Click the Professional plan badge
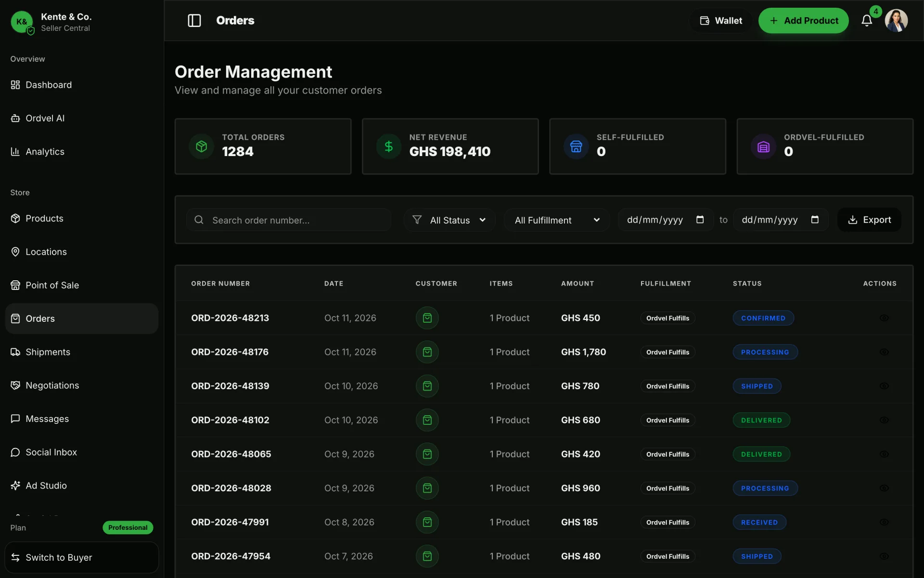This screenshot has height=578, width=924. point(128,527)
